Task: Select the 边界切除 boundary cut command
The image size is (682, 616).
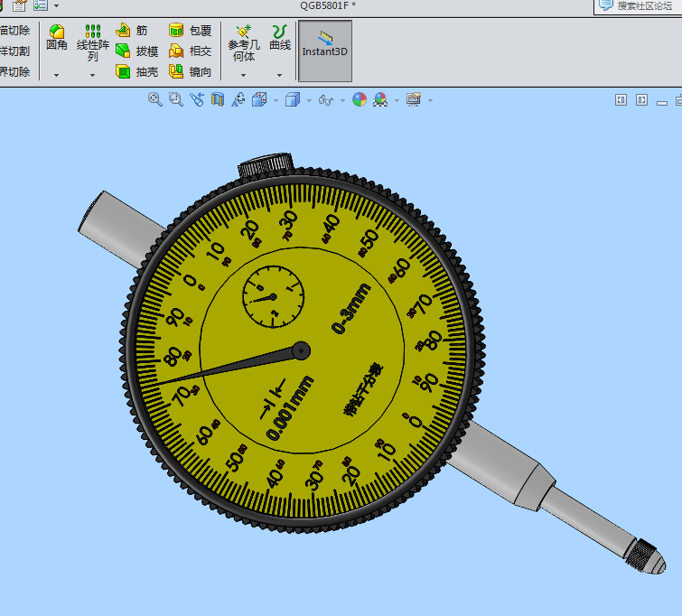Action: click(14, 71)
